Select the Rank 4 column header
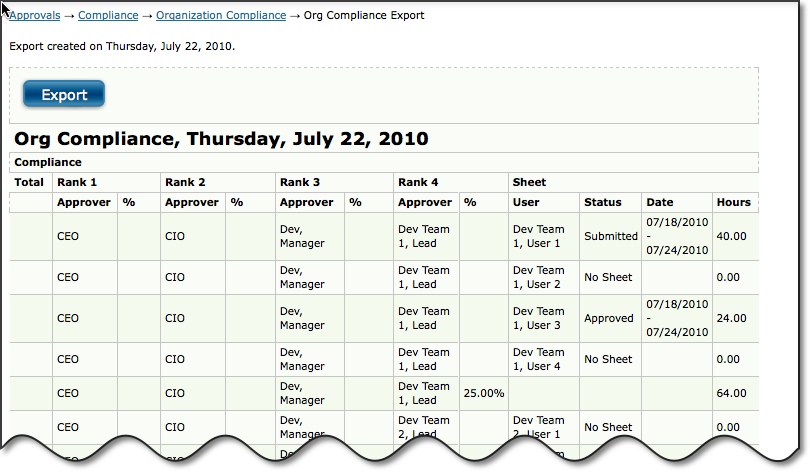The height and width of the screenshot is (472, 810). [x=418, y=182]
